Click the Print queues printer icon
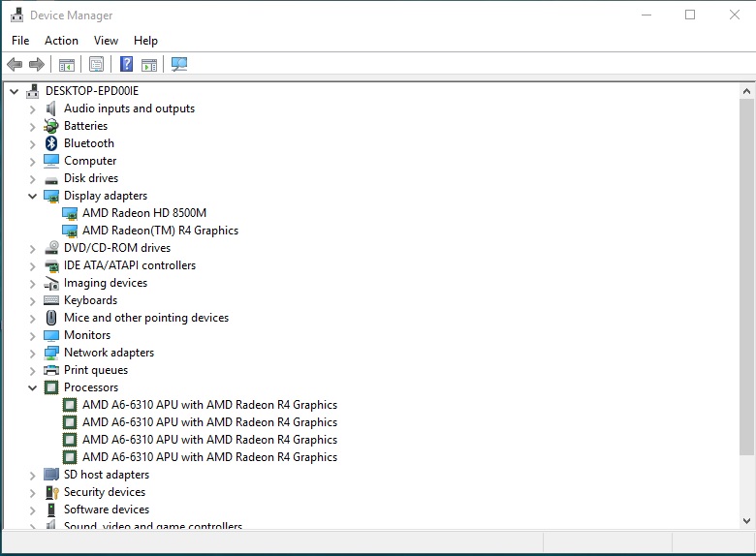Viewport: 756px width, 556px height. (x=51, y=370)
